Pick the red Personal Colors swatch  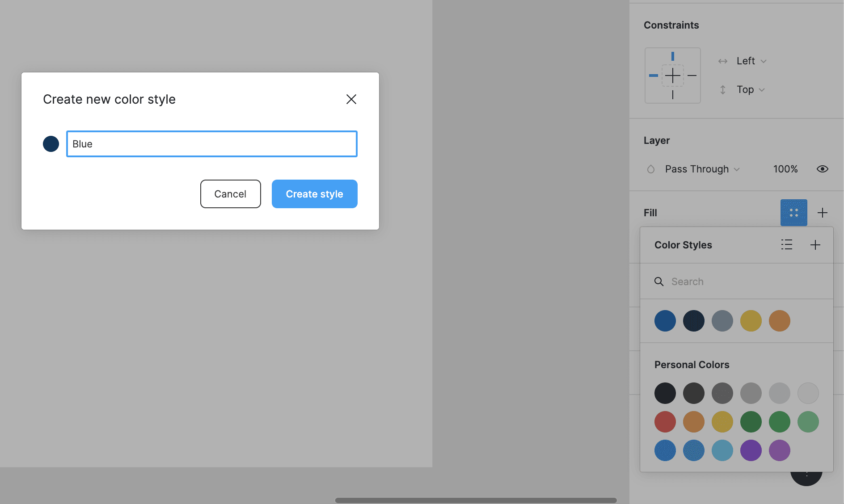pyautogui.click(x=665, y=422)
